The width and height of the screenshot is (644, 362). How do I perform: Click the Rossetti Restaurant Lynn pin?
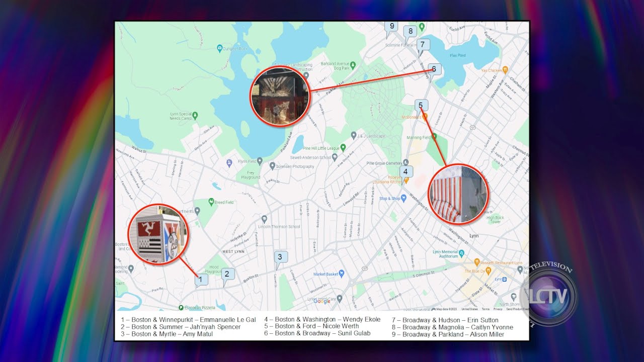477,262
